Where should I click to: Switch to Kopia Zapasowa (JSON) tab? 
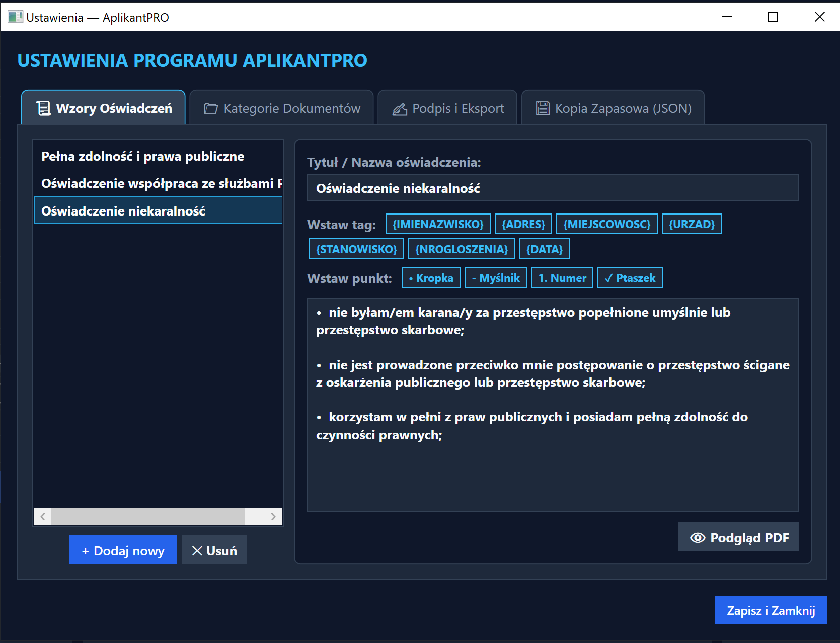(613, 108)
